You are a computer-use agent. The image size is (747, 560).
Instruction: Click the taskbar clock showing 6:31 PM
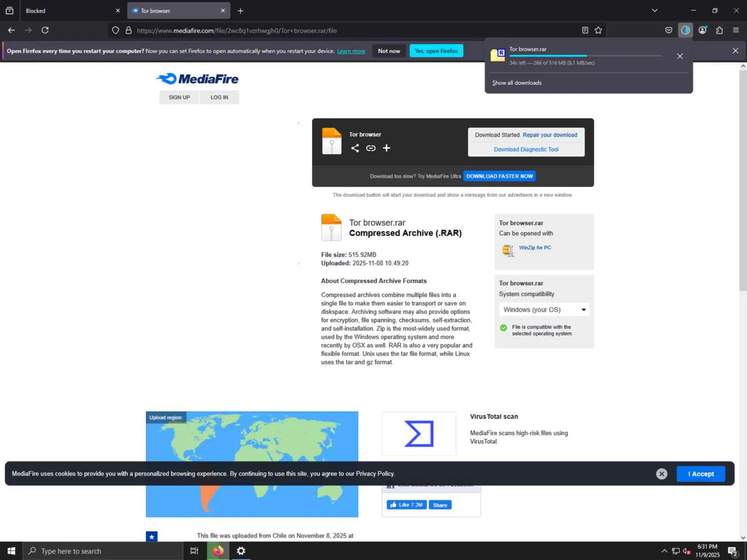[x=707, y=551]
